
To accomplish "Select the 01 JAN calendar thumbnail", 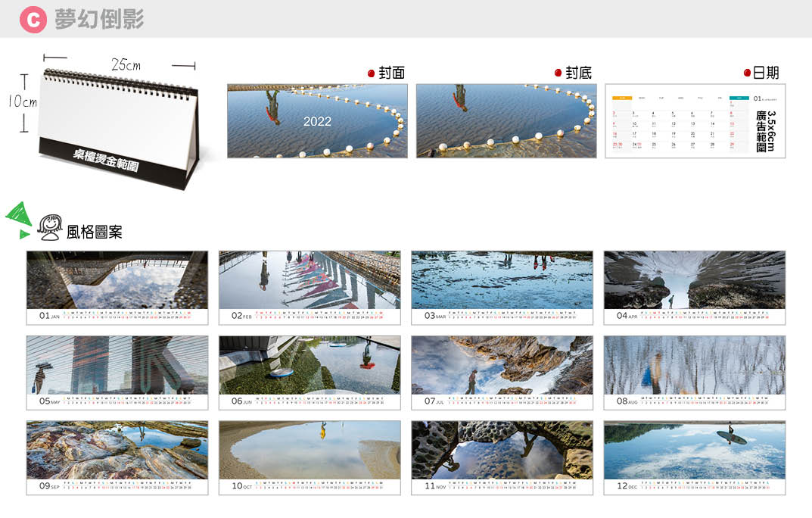I will (x=117, y=288).
